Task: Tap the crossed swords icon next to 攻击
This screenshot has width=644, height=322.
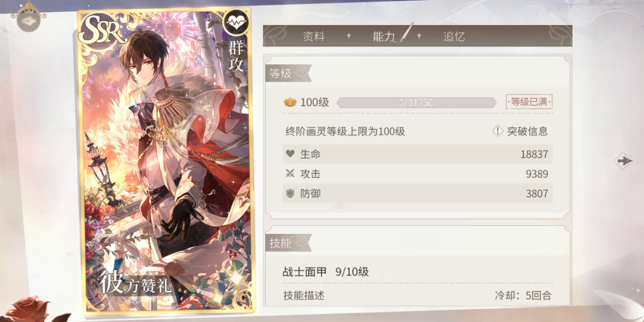Action: (290, 174)
